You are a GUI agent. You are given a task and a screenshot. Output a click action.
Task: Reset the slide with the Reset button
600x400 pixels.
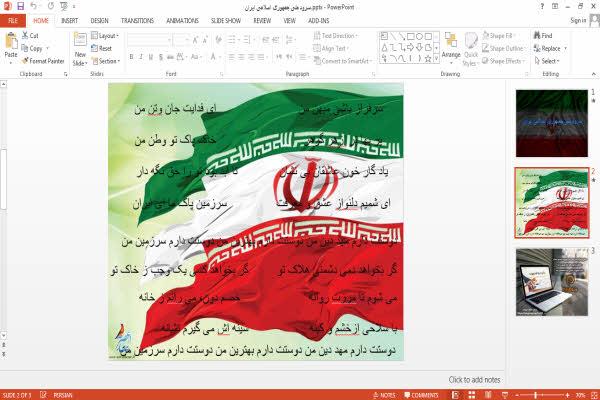(102, 48)
